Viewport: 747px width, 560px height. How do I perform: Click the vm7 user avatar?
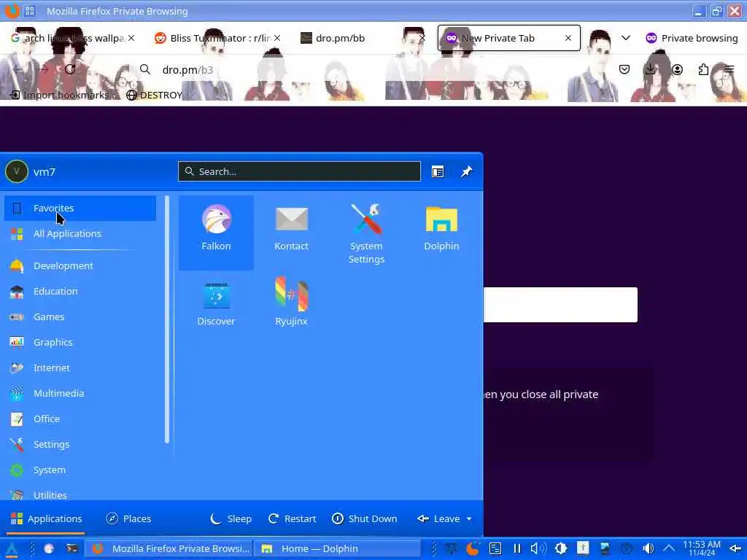coord(17,171)
